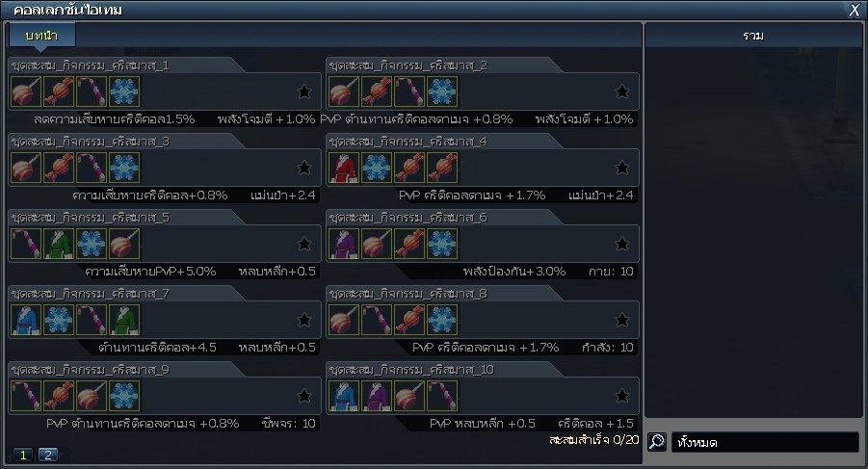Switch to the รวม panel header
The width and height of the screenshot is (868, 469).
753,36
